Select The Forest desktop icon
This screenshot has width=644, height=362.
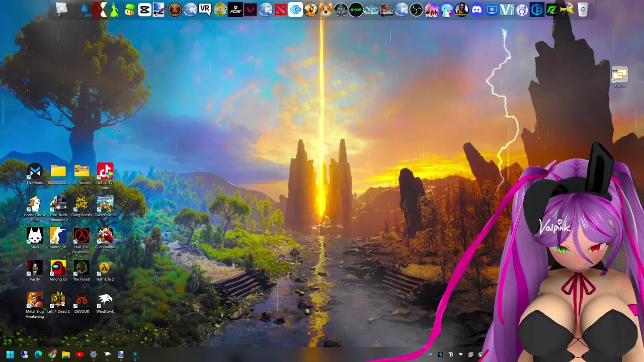pos(82,270)
